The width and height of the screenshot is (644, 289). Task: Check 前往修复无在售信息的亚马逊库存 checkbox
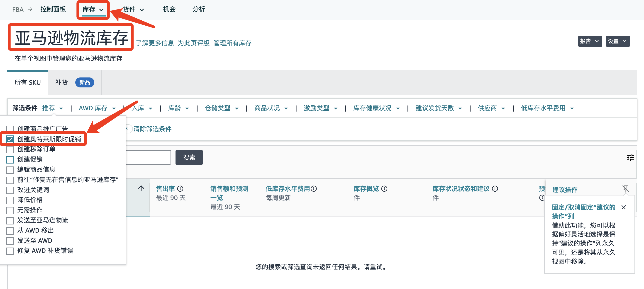(x=10, y=180)
